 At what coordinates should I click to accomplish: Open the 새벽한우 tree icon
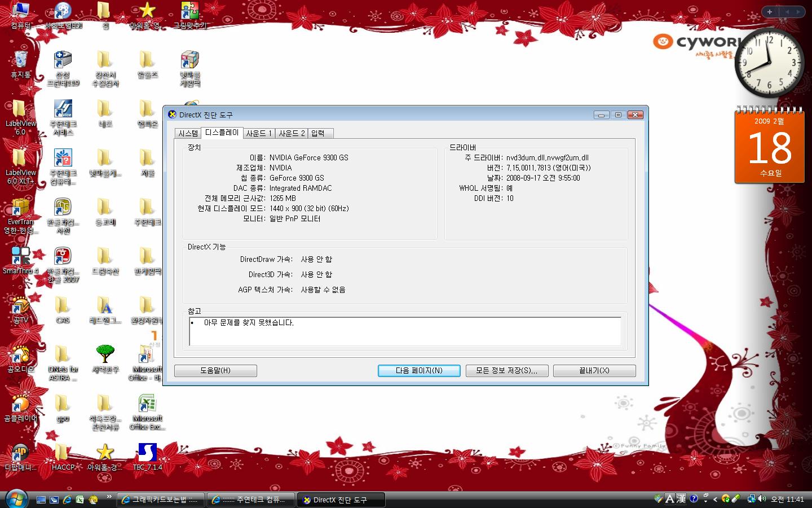click(x=105, y=358)
